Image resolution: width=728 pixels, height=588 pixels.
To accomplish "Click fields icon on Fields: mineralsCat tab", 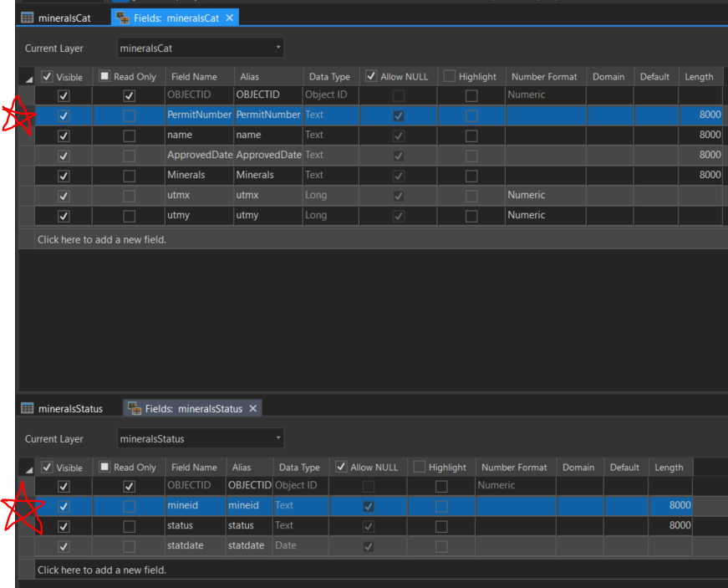I will point(122,18).
